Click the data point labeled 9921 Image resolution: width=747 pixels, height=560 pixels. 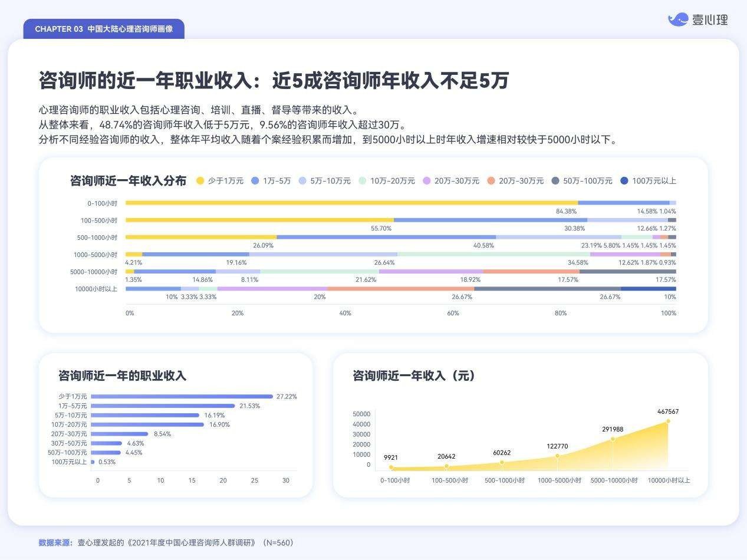point(391,467)
